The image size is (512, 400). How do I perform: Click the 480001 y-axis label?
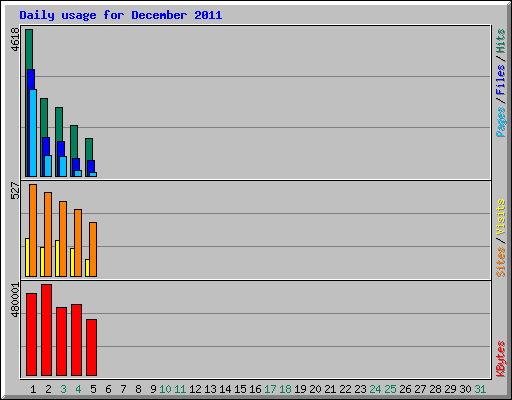coord(15,300)
